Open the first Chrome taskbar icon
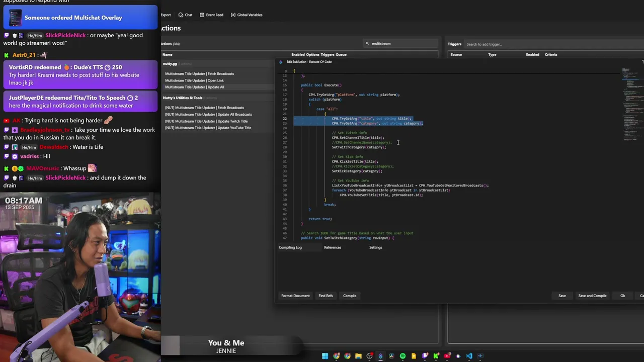 336,356
